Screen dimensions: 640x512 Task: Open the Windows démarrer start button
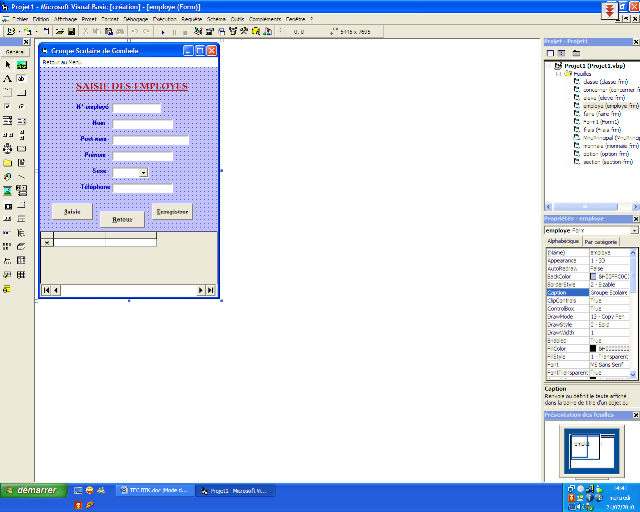(33, 490)
